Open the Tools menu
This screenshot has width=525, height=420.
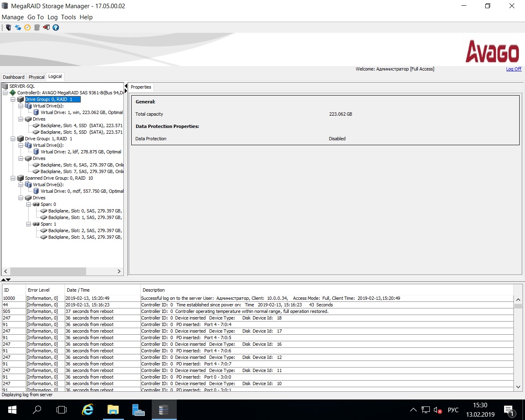68,17
